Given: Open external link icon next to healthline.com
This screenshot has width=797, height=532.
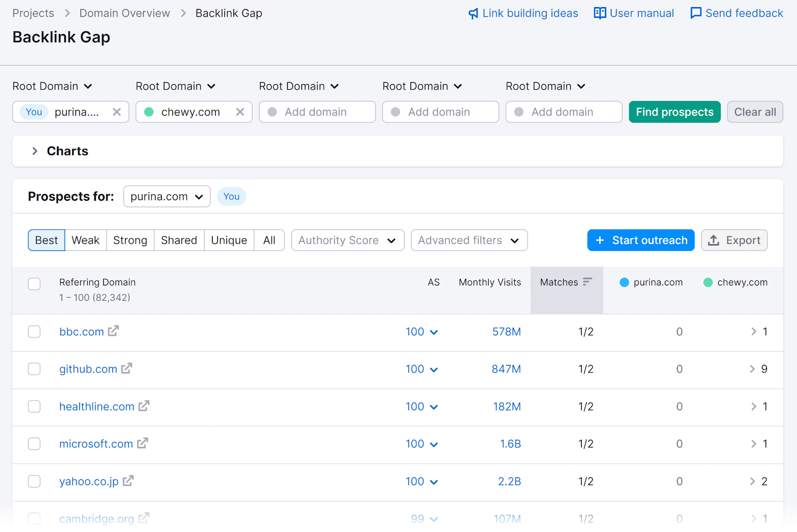Looking at the screenshot, I should click(x=144, y=405).
